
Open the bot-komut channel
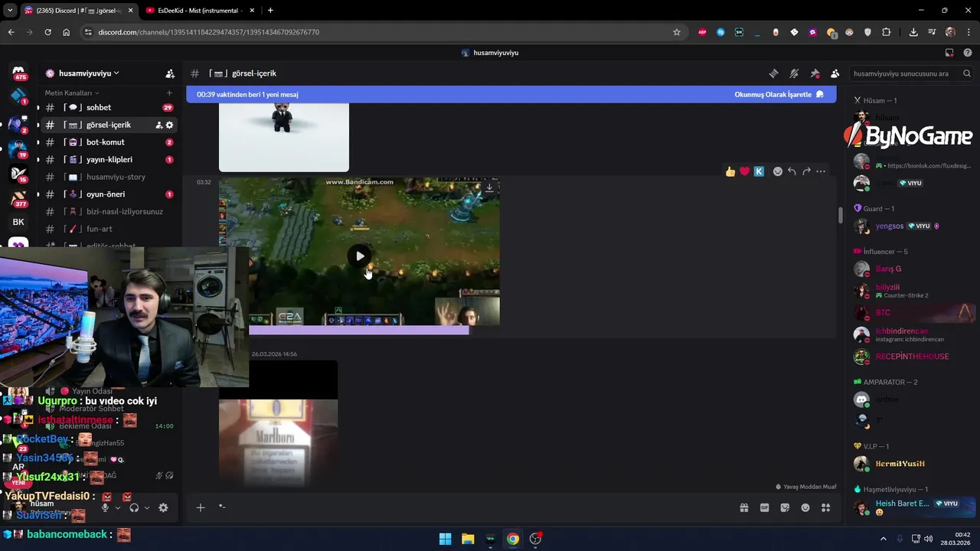(109, 142)
